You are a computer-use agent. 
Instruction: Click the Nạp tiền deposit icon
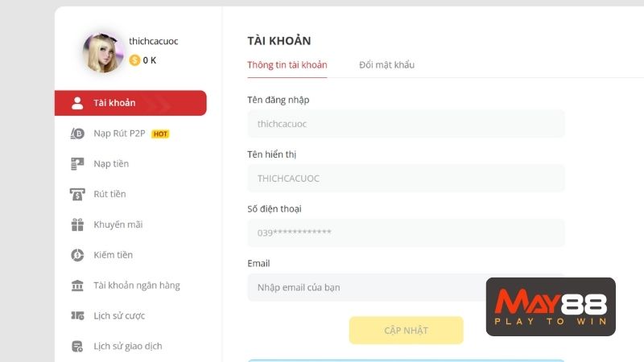pyautogui.click(x=77, y=164)
